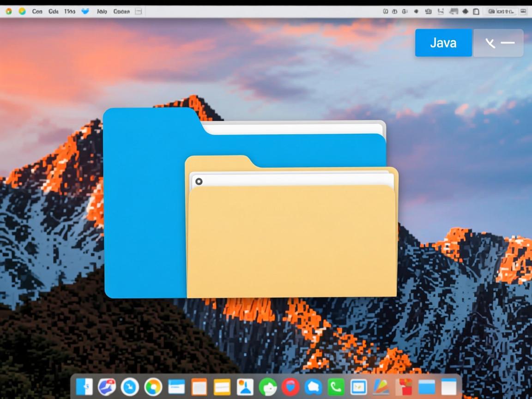
Task: Open the blue speech bubble messenger icon
Action: (x=314, y=387)
